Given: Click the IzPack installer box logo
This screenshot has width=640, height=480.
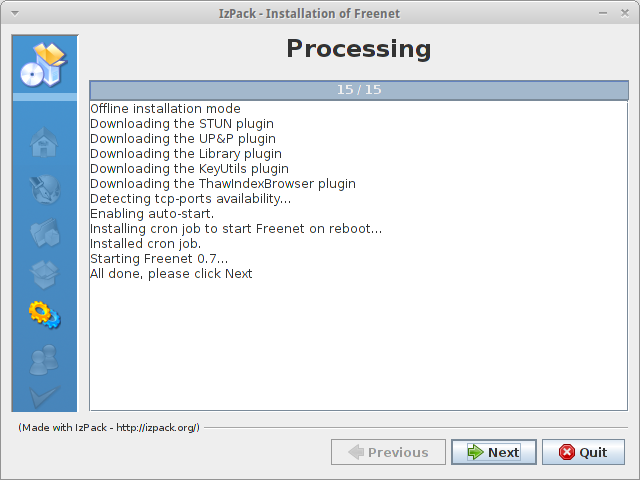Looking at the screenshot, I should tap(44, 65).
